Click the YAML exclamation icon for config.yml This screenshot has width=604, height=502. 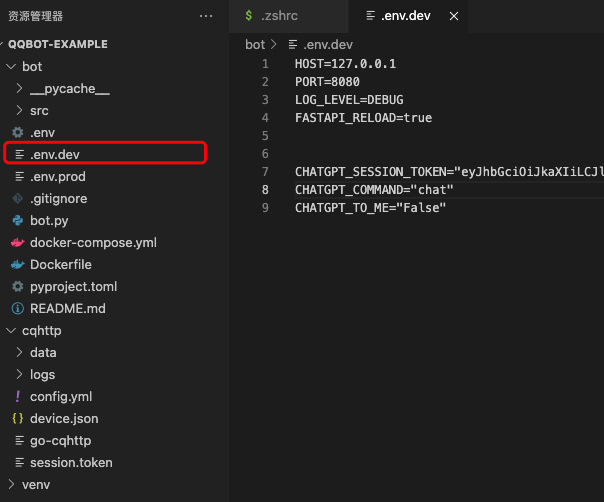[x=17, y=396]
